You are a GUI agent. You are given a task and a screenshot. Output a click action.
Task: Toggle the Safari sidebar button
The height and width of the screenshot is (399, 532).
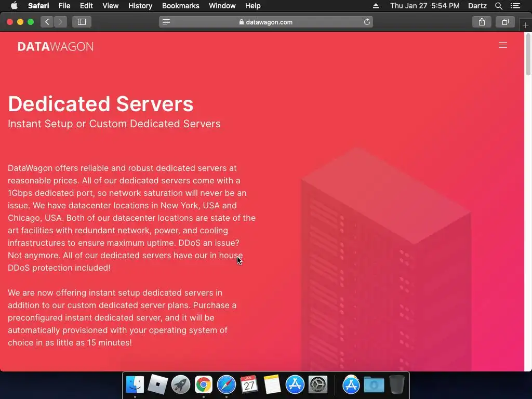tap(82, 22)
